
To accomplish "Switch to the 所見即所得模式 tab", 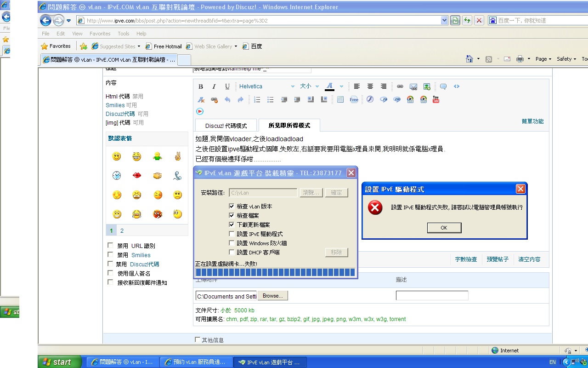I will [x=289, y=126].
